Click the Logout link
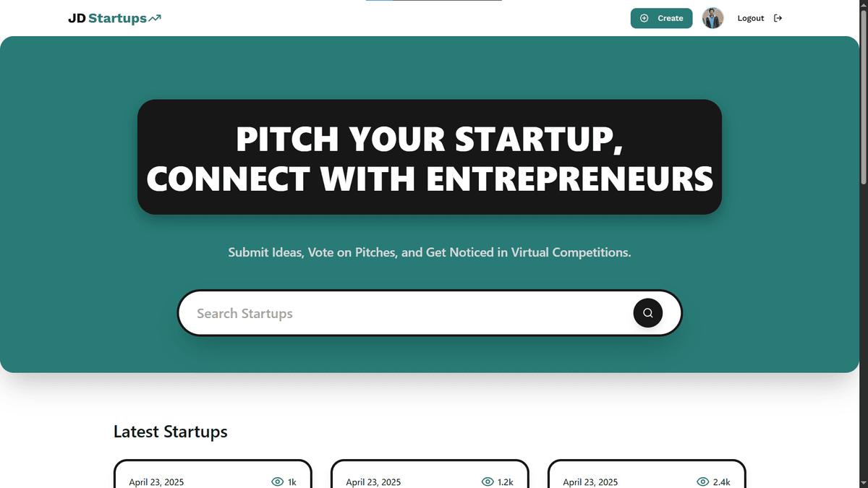The height and width of the screenshot is (488, 868). pyautogui.click(x=751, y=18)
